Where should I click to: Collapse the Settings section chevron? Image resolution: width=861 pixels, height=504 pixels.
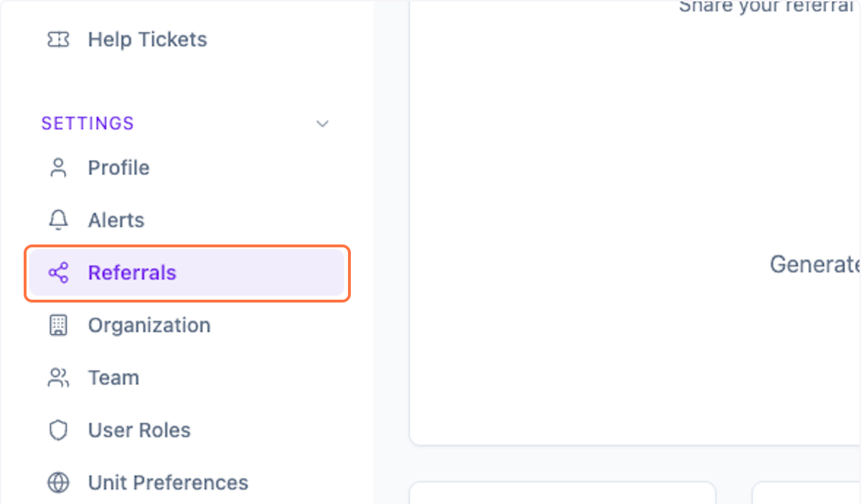point(323,124)
